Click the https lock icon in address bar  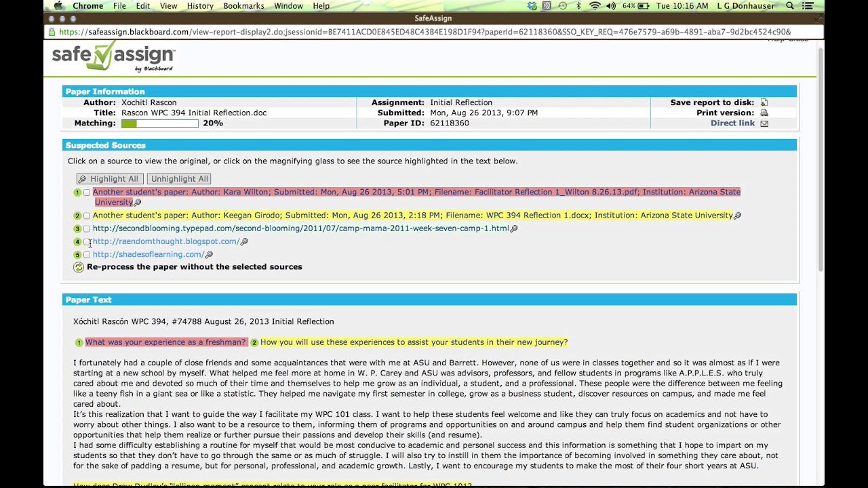pyautogui.click(x=52, y=32)
